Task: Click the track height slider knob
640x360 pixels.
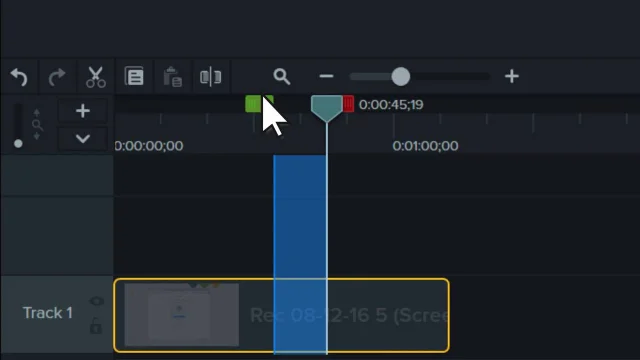Action: [x=18, y=144]
